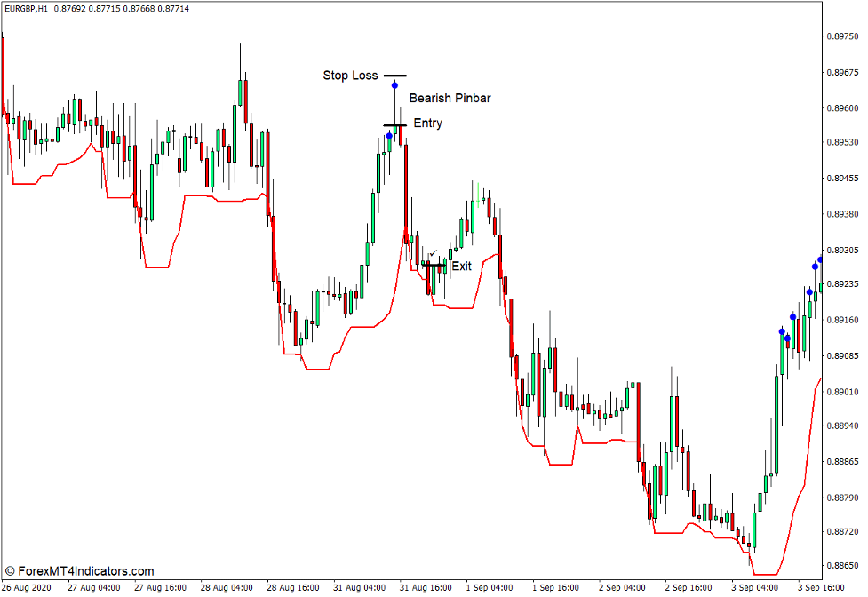Click the checkmark arrow symbol beside Exit
This screenshot has height=597, width=868.
[434, 253]
